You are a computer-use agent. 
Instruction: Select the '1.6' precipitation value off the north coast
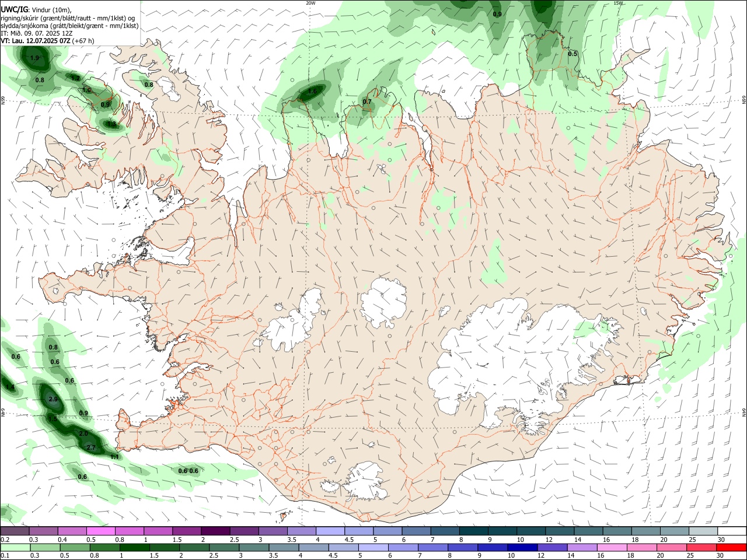(x=312, y=91)
